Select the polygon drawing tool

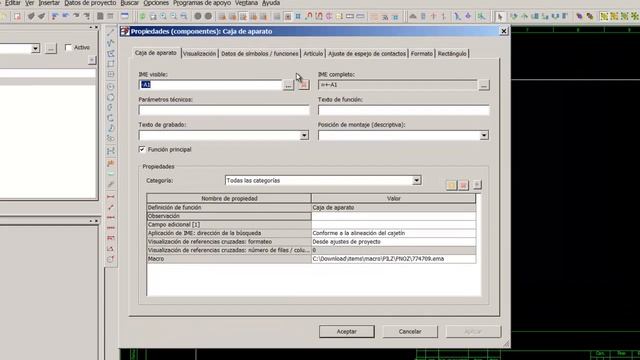[111, 53]
